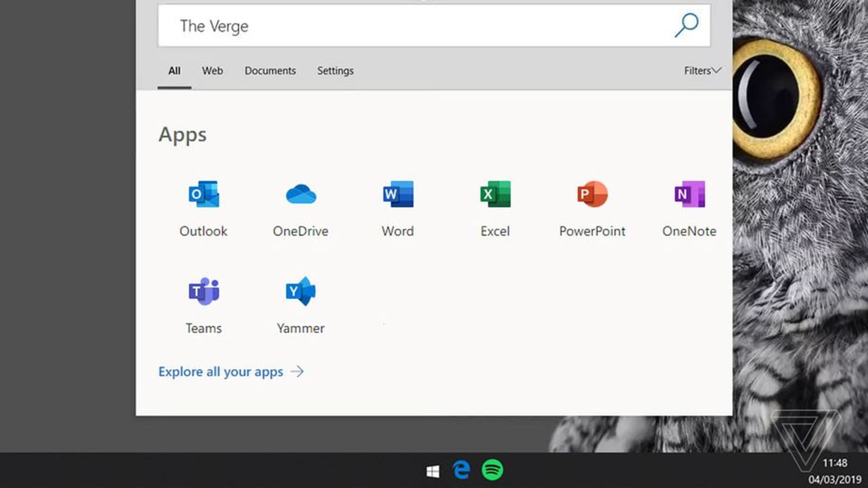The height and width of the screenshot is (488, 868).
Task: Launch OneDrive from the Apps list
Action: click(x=301, y=194)
